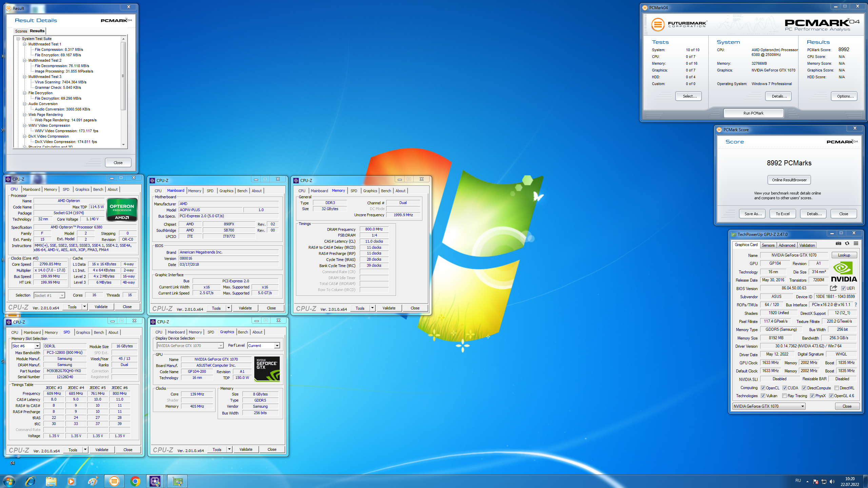Toggle the OpenGL 4.6 checkbox
868x488 pixels.
831,396
